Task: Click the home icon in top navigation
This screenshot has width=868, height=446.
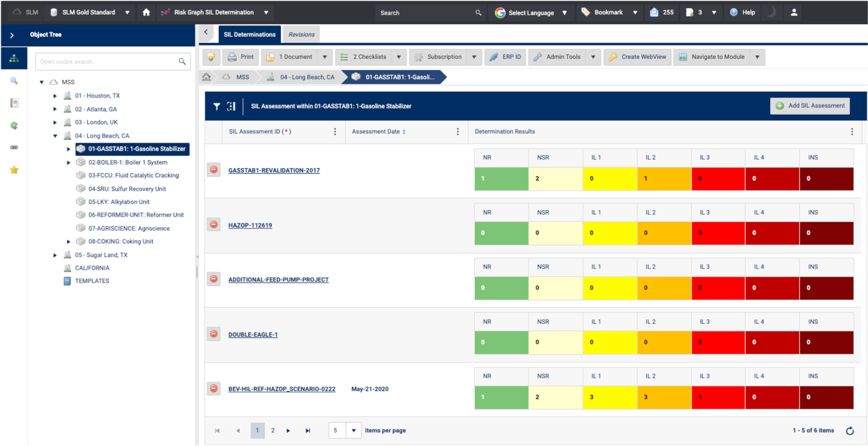Action: pyautogui.click(x=146, y=12)
